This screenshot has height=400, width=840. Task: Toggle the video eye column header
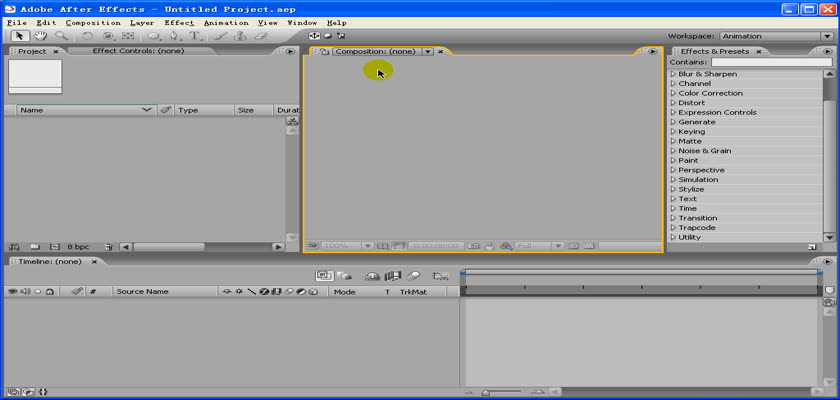point(13,292)
